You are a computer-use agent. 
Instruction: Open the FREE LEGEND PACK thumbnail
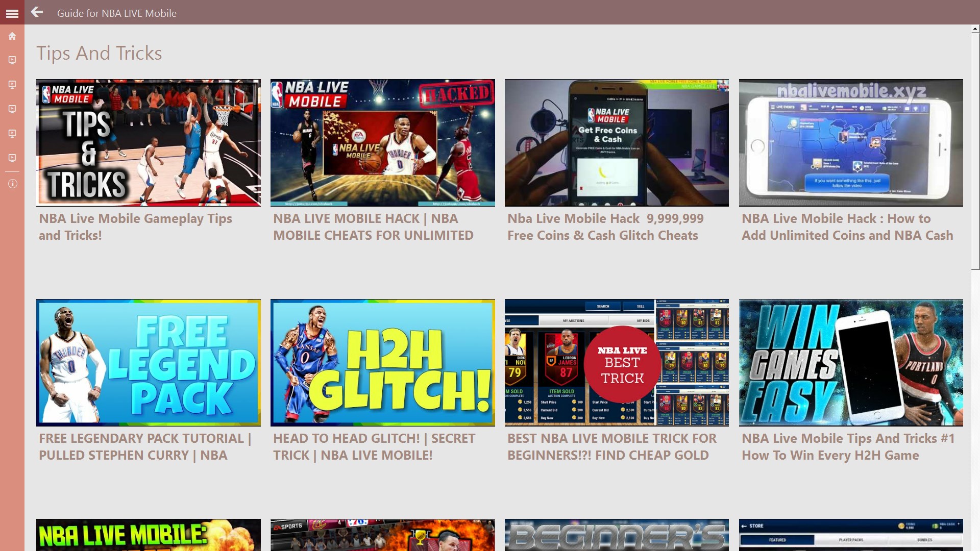(149, 363)
